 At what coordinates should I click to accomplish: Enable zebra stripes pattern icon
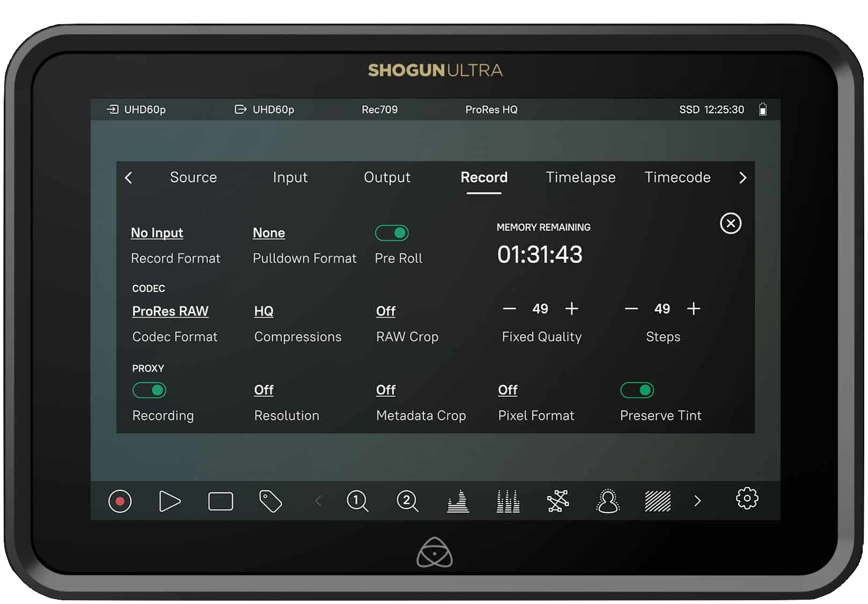pyautogui.click(x=658, y=501)
